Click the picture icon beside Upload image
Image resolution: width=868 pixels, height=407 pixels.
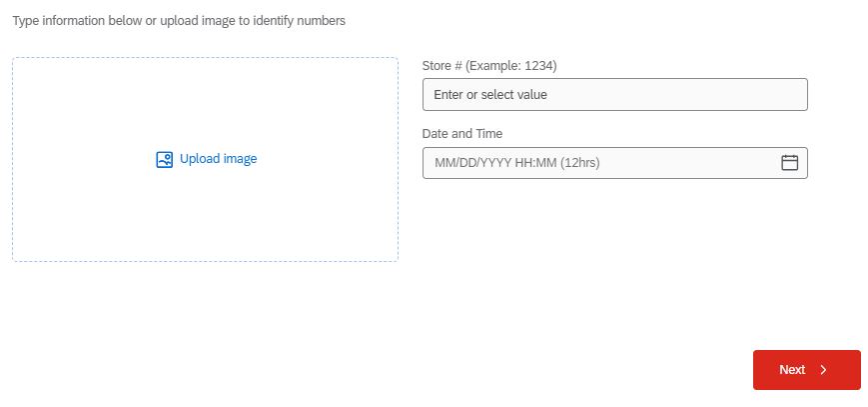point(165,159)
